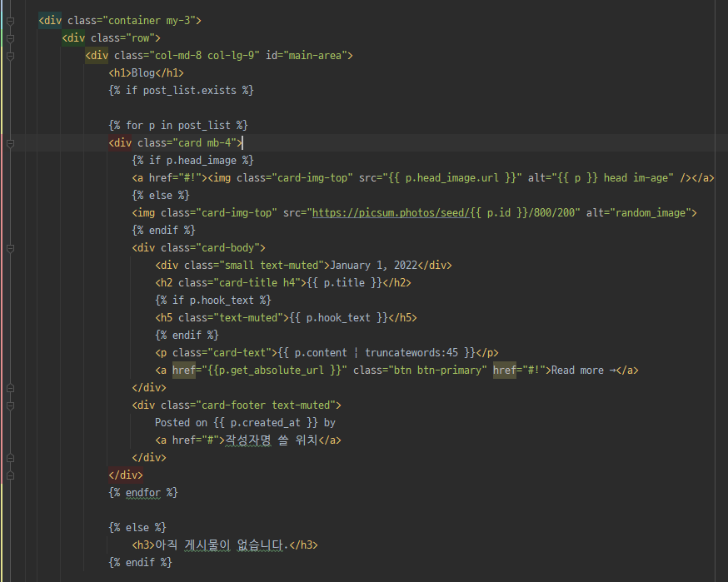Click fold-end marker beside the highlighted red </div>
This screenshot has height=582, width=728.
[x=10, y=475]
